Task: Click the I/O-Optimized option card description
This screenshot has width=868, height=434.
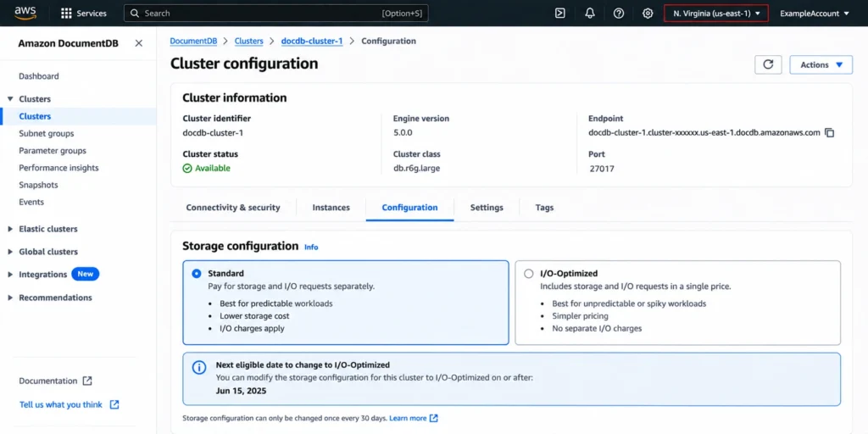Action: 636,287
